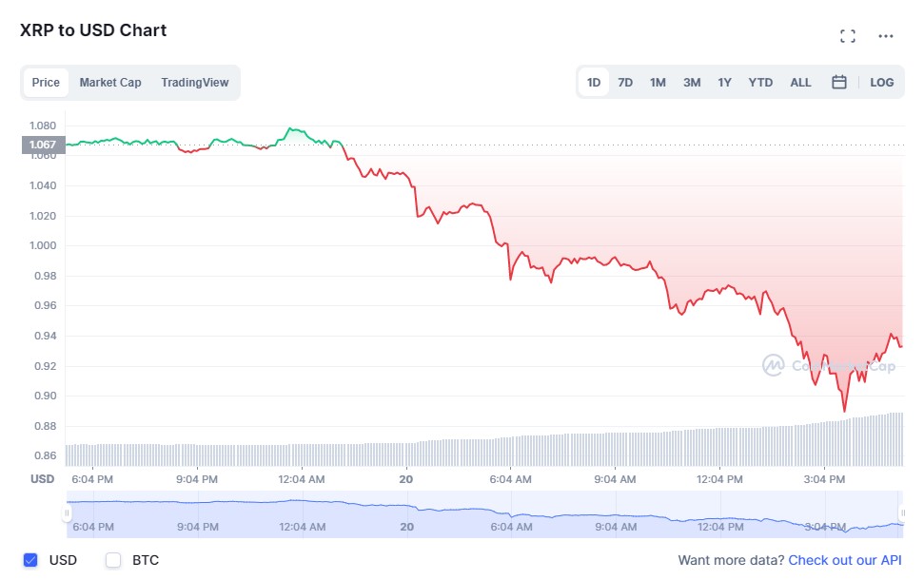Screen dimensions: 924x580
Task: Select the 7D time range
Action: click(625, 83)
